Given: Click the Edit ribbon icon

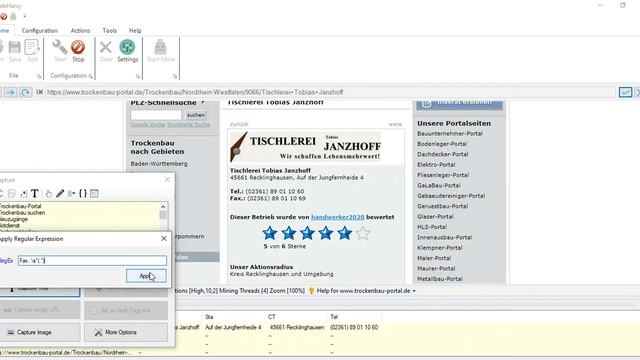Looking at the screenshot, I should coord(32,47).
